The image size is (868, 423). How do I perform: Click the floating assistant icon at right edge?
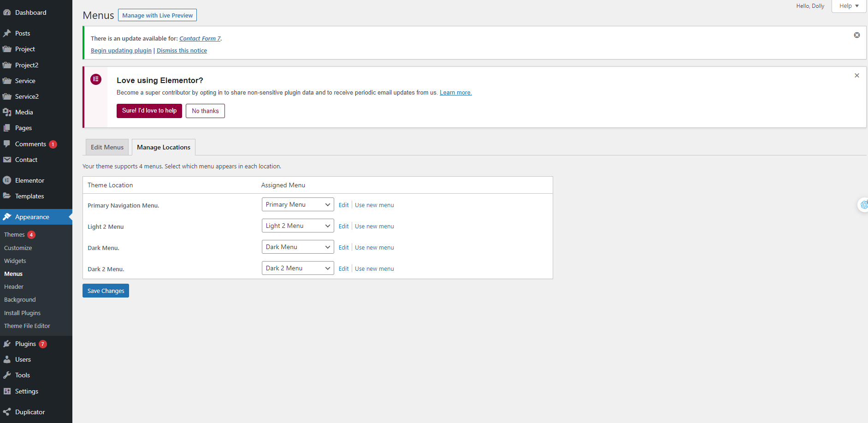(863, 204)
